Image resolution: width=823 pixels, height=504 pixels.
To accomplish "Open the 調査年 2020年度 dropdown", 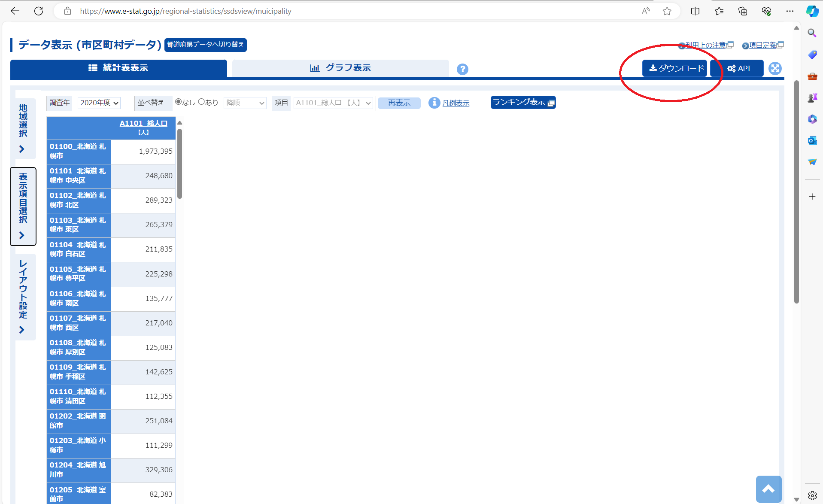I will 99,103.
